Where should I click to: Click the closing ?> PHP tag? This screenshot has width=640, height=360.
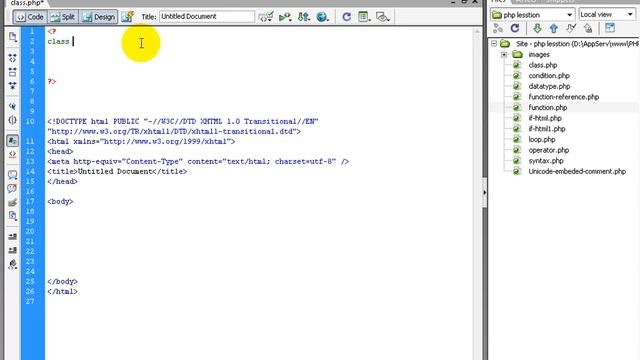click(x=51, y=82)
